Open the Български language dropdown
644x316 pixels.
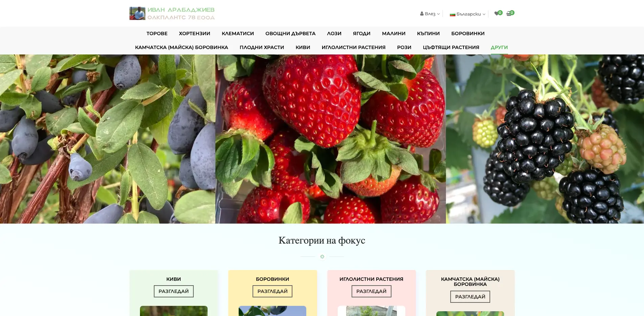pos(468,14)
